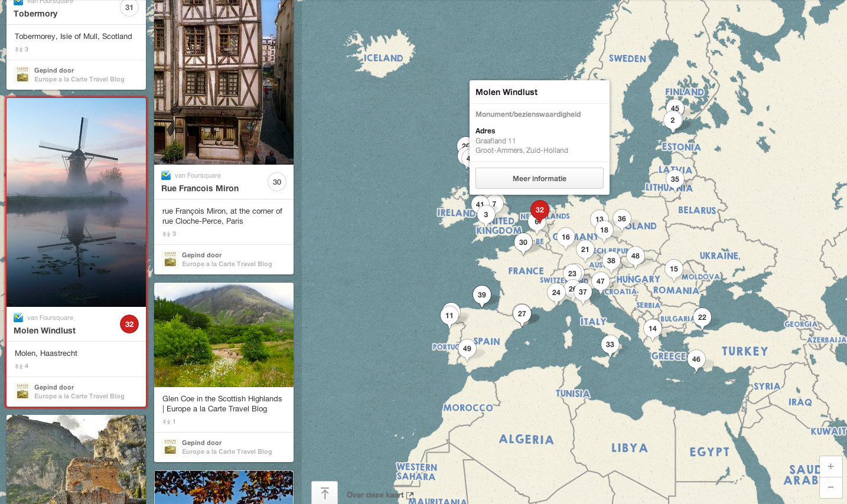The height and width of the screenshot is (504, 847).
Task: Click map pin 22 near Bulgaria
Action: pyautogui.click(x=702, y=318)
